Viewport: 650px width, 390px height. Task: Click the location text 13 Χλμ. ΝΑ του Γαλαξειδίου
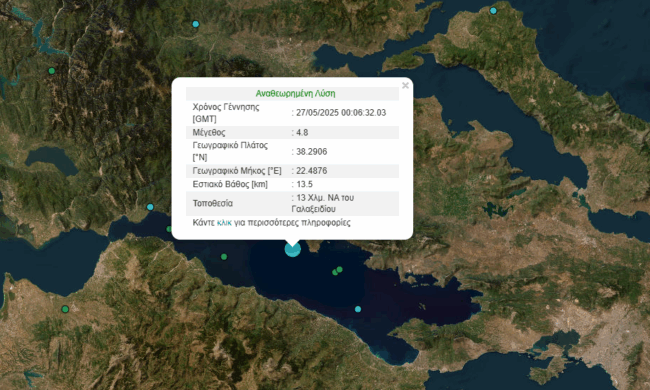point(323,203)
